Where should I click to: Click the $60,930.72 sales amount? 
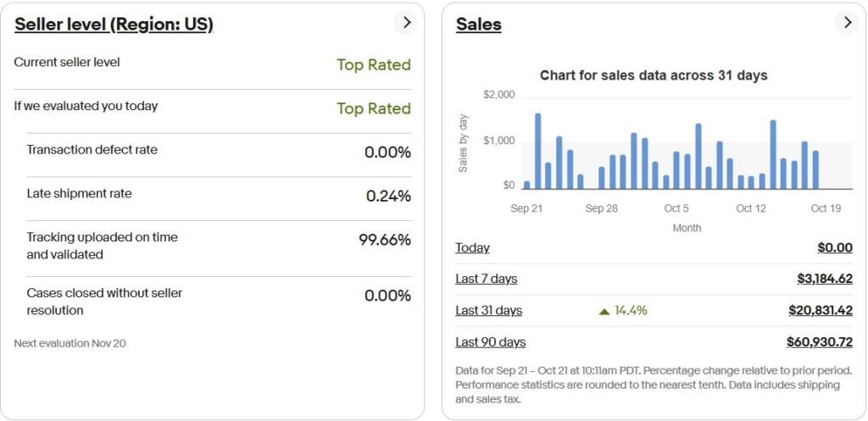coord(819,342)
